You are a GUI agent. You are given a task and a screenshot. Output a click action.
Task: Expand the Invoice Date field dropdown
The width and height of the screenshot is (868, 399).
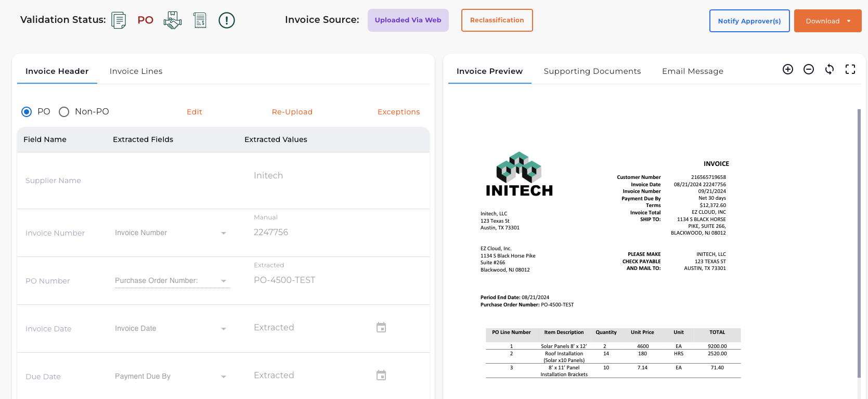[224, 329]
